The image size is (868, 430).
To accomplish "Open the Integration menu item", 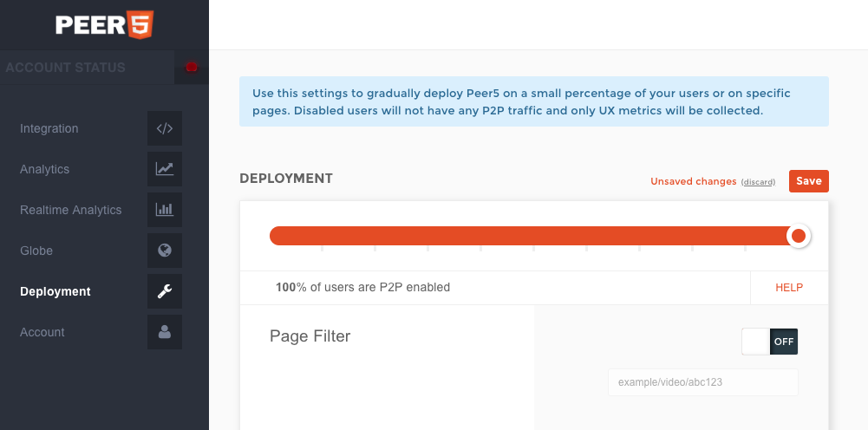I will click(x=49, y=128).
